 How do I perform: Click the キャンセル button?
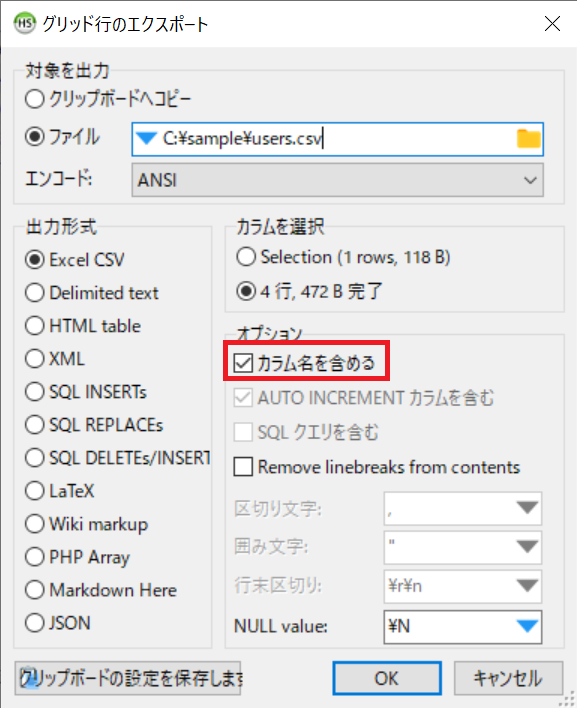coord(508,678)
